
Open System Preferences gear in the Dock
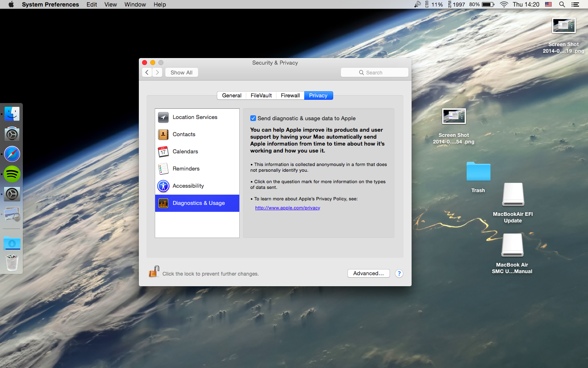pos(12,194)
